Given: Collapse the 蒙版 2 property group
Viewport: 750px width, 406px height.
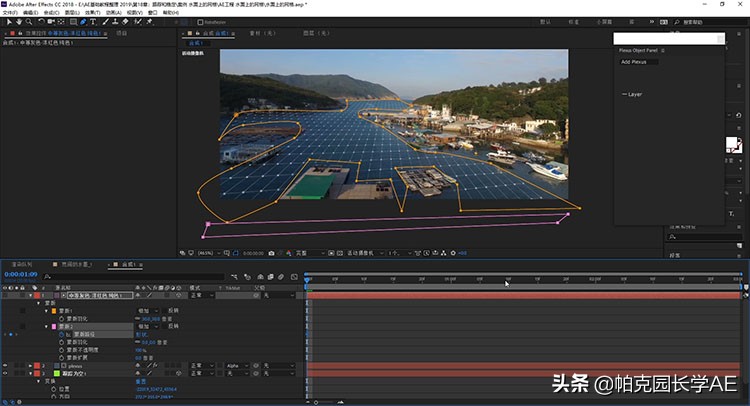Looking at the screenshot, I should click(45, 327).
